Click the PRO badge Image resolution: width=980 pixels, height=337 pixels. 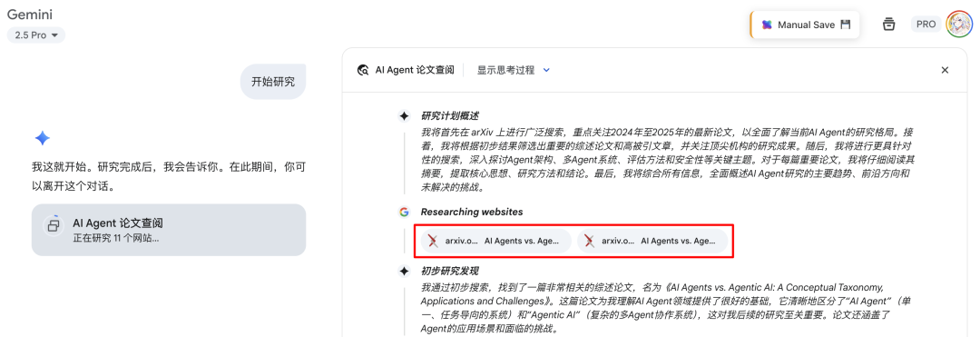pos(926,25)
